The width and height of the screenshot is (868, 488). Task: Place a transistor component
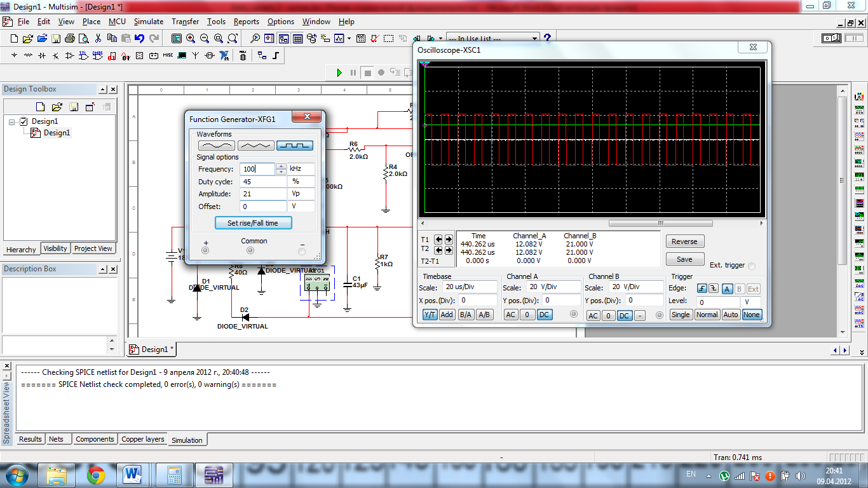56,55
